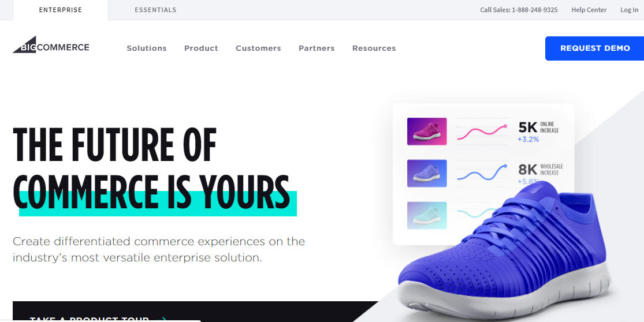Open the Product menu
Viewport: 644px width, 322px height.
pos(201,48)
